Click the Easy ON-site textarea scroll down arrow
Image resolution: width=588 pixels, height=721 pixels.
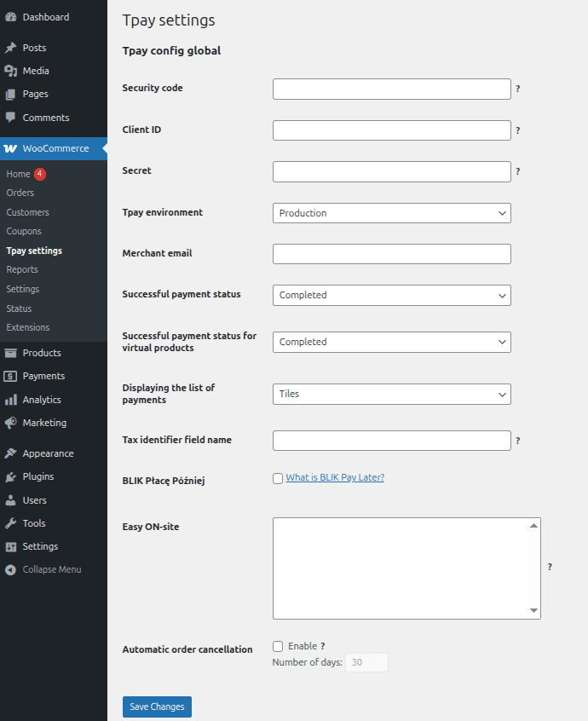534,611
